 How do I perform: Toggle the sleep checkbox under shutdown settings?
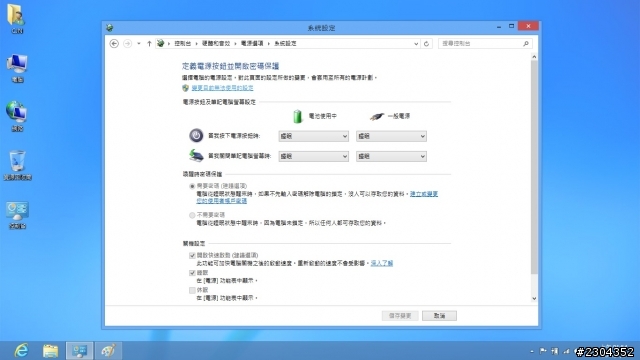(x=192, y=273)
